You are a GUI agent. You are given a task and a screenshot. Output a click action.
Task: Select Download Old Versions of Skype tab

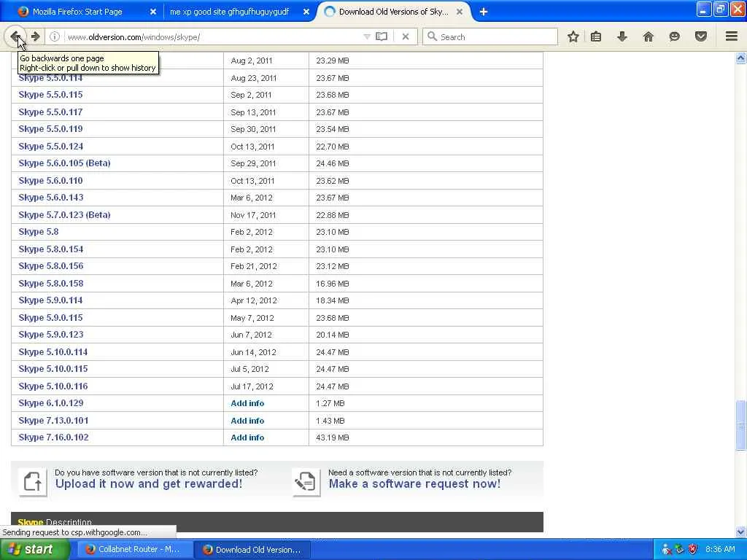tap(393, 12)
